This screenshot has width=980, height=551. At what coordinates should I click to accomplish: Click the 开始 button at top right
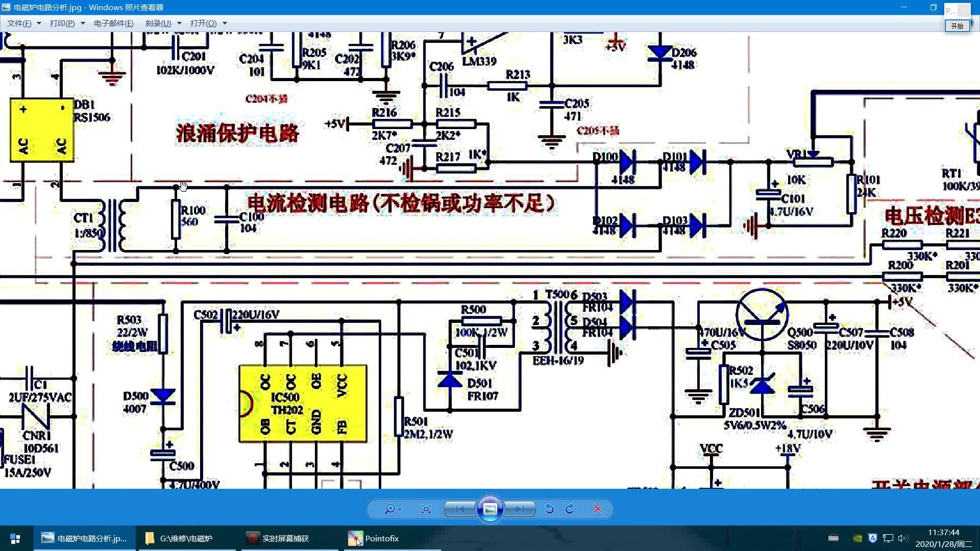tap(957, 26)
